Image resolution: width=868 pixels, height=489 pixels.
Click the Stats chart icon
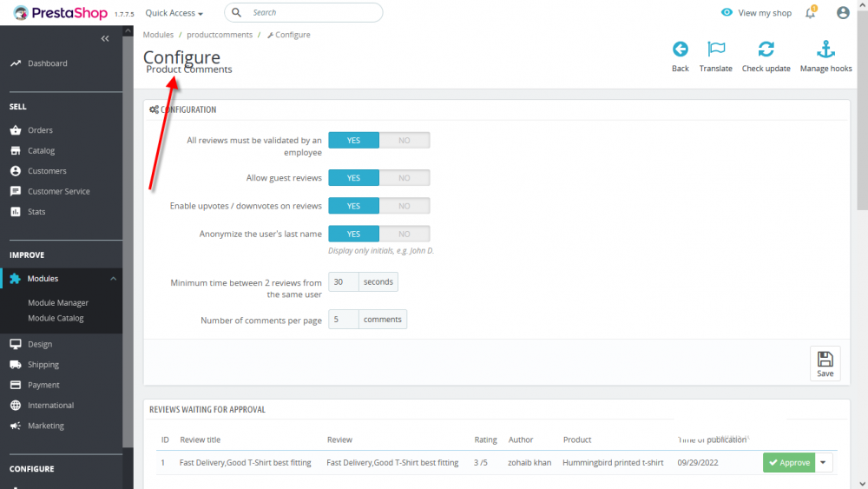click(16, 212)
